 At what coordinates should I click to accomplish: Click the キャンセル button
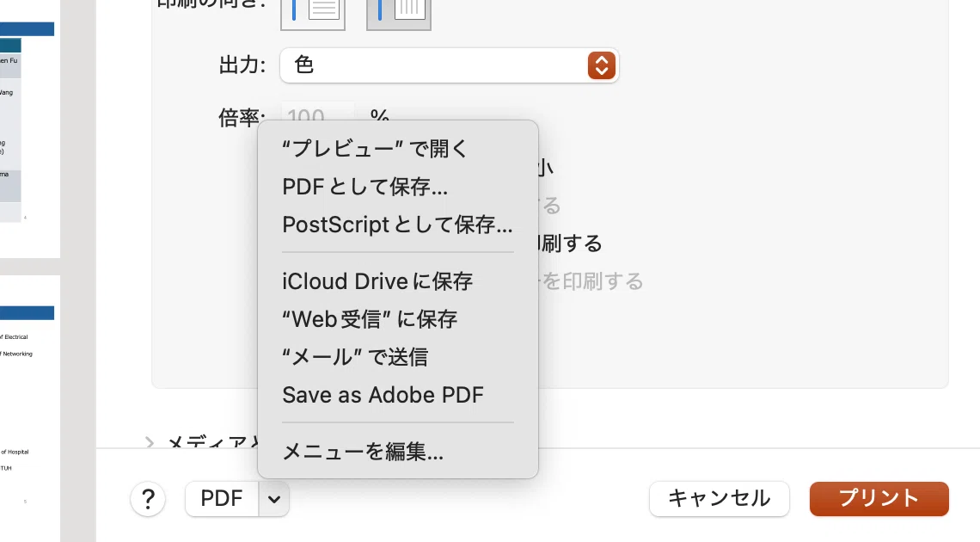720,499
